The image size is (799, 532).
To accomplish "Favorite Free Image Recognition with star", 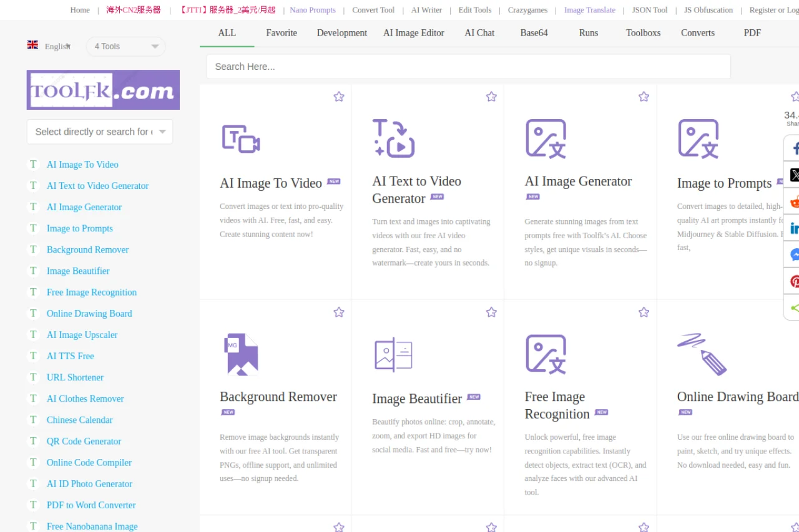I will [x=644, y=312].
